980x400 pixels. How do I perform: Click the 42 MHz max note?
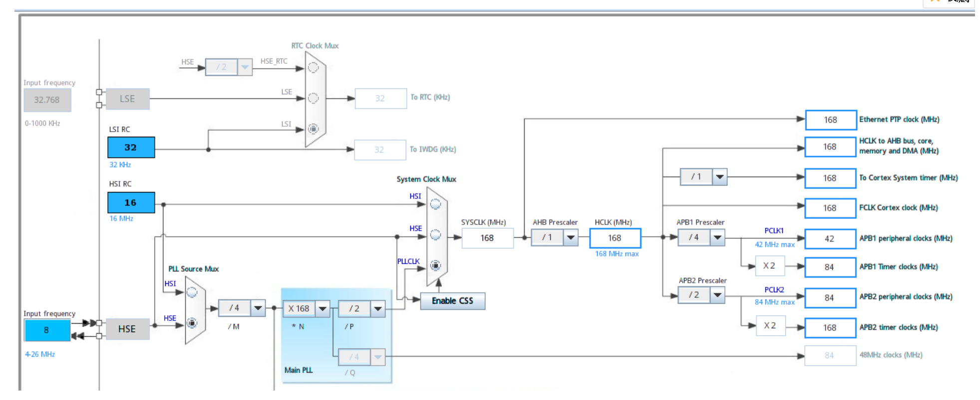pos(775,244)
